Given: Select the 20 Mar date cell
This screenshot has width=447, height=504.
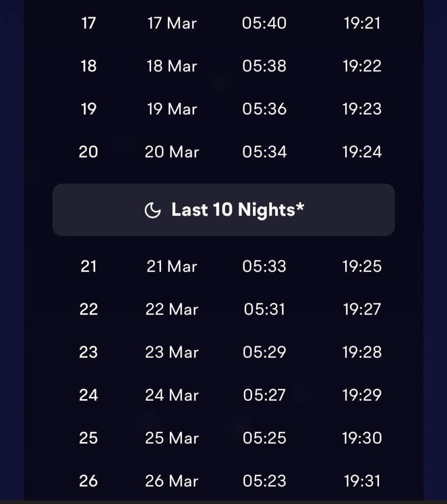Looking at the screenshot, I should click(172, 152).
